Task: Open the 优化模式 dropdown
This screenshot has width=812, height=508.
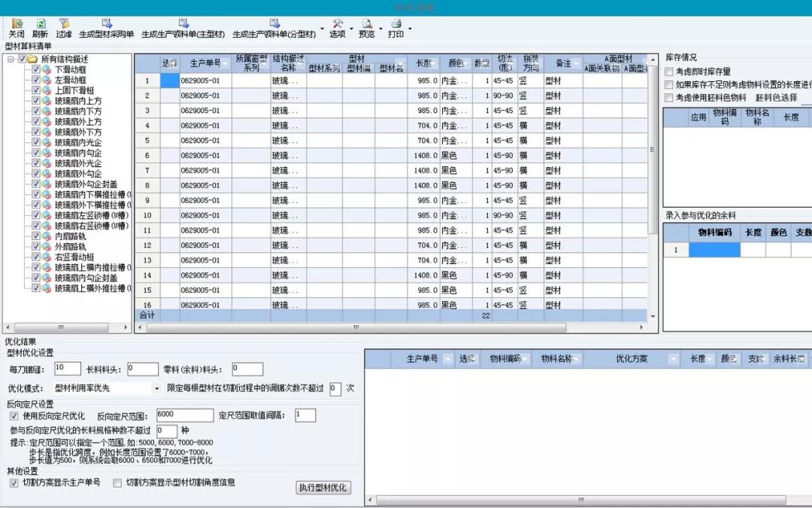Action: (x=156, y=388)
